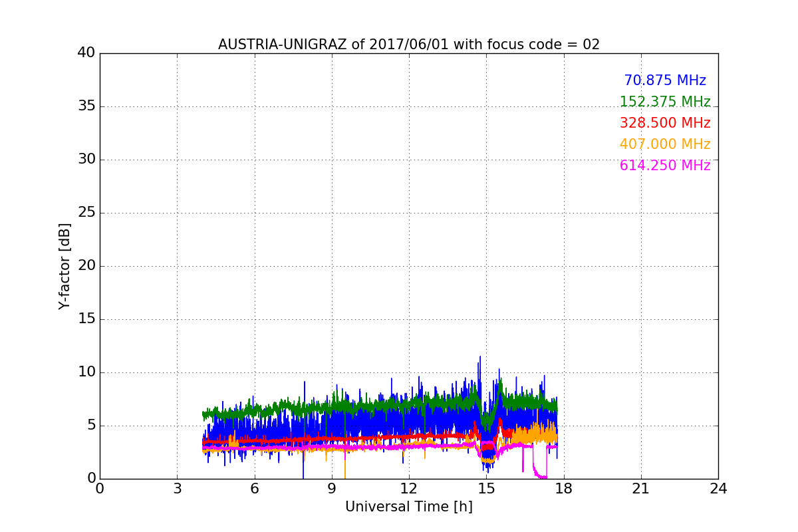The height and width of the screenshot is (532, 798).
Task: Click the AUSTRIA-UNIGRAZ plot title
Action: click(408, 45)
